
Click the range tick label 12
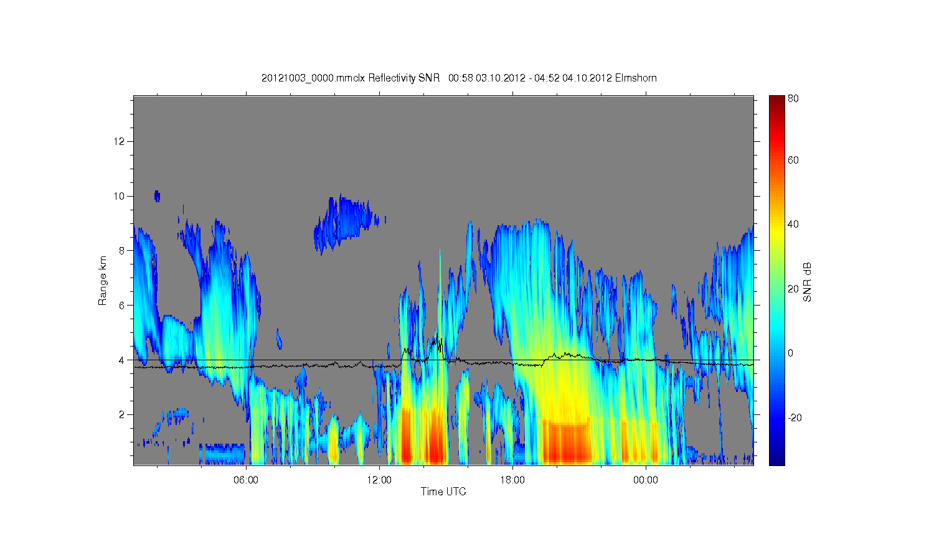coord(120,141)
